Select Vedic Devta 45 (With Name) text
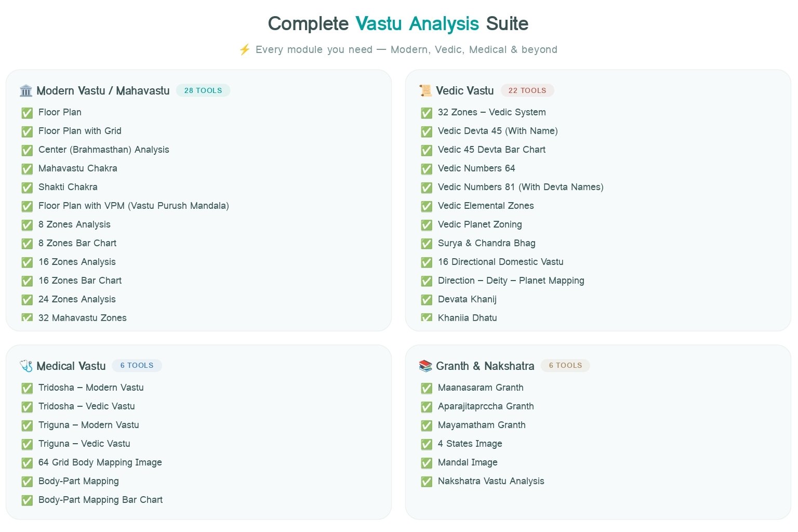Viewport: 798px width, 532px height. click(498, 131)
